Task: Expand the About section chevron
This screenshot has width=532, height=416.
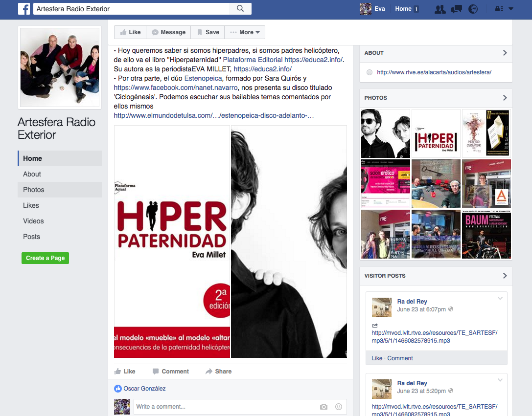Action: [x=505, y=53]
